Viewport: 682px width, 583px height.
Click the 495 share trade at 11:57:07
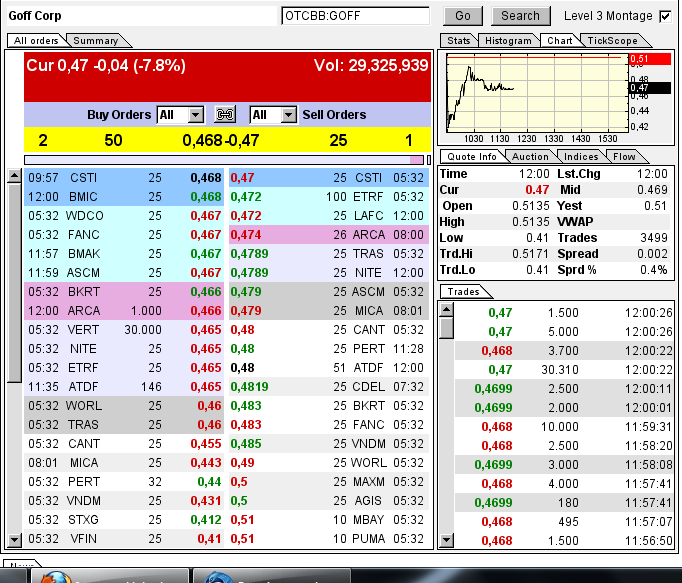click(x=565, y=521)
